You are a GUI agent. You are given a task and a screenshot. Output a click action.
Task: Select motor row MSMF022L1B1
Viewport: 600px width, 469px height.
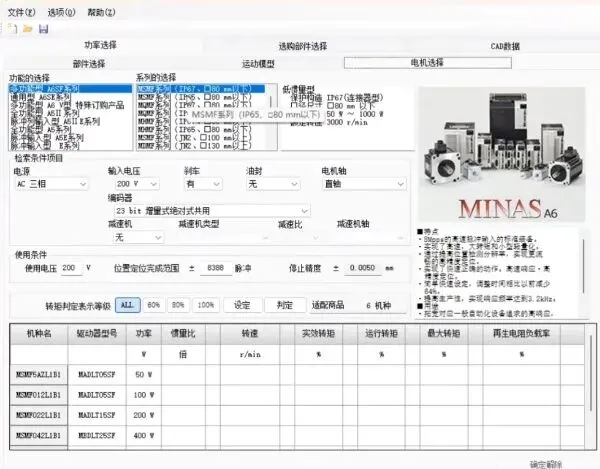[x=39, y=415]
